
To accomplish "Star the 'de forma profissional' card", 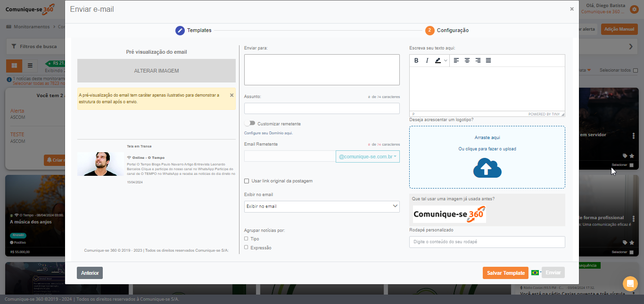I will (632, 243).
